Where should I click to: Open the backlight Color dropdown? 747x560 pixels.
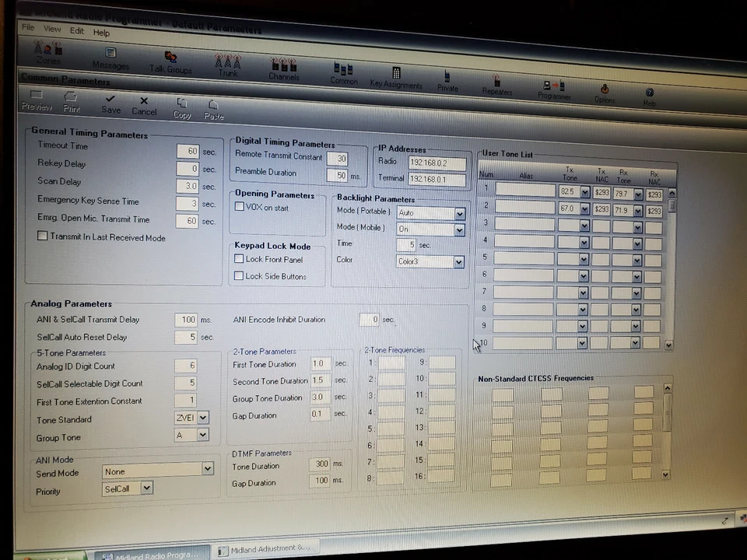(x=458, y=262)
